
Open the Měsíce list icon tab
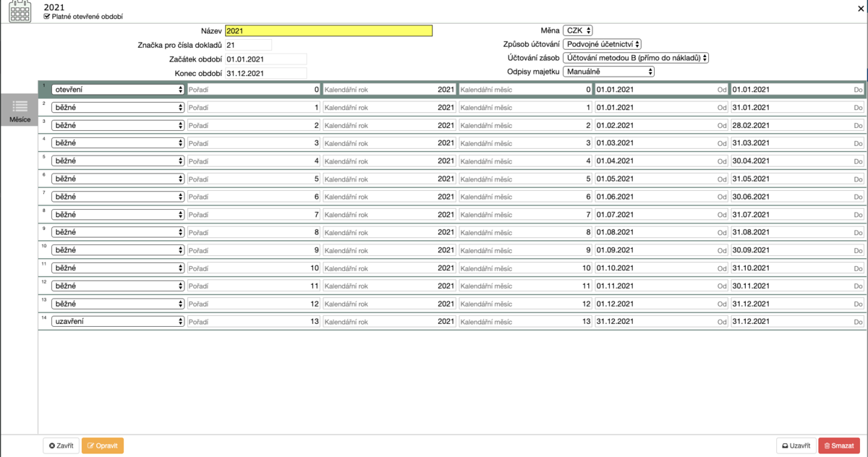pos(20,111)
